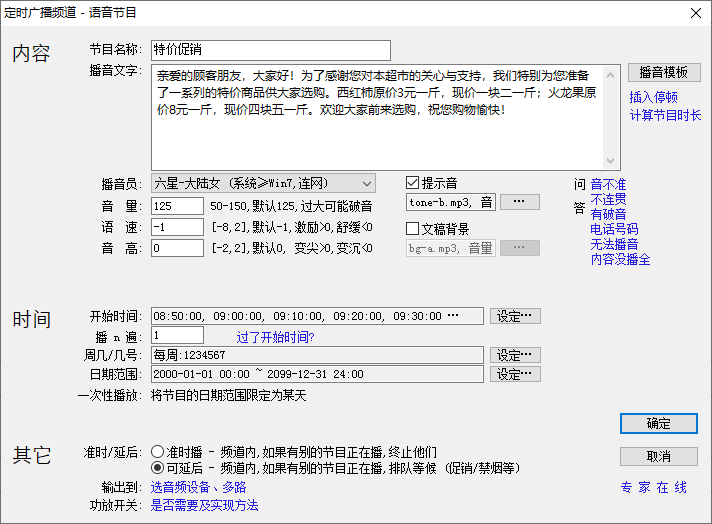Open the 音不准 help link
712x524 pixels.
coord(609,184)
